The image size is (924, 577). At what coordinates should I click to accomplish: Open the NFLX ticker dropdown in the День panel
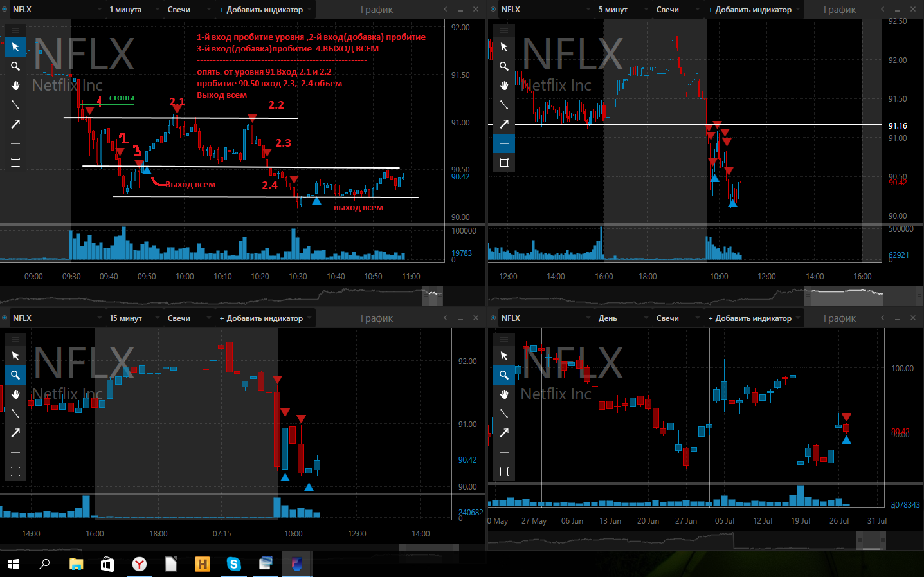(x=545, y=318)
